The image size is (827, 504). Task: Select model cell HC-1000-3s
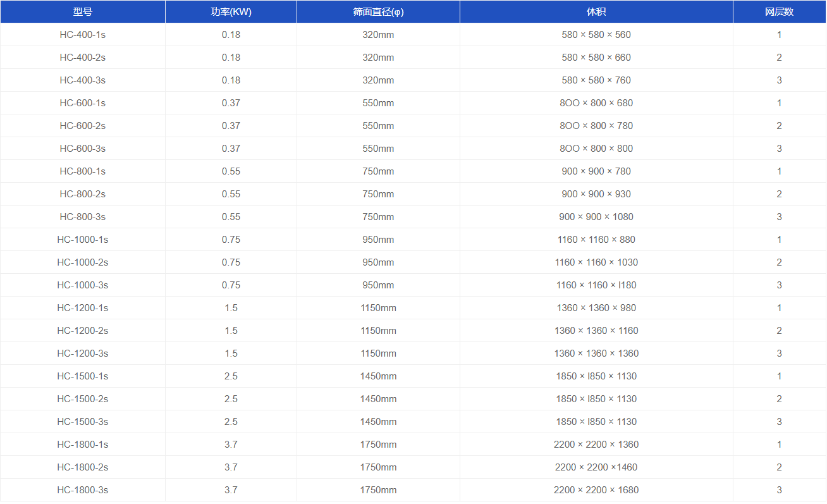pos(83,285)
